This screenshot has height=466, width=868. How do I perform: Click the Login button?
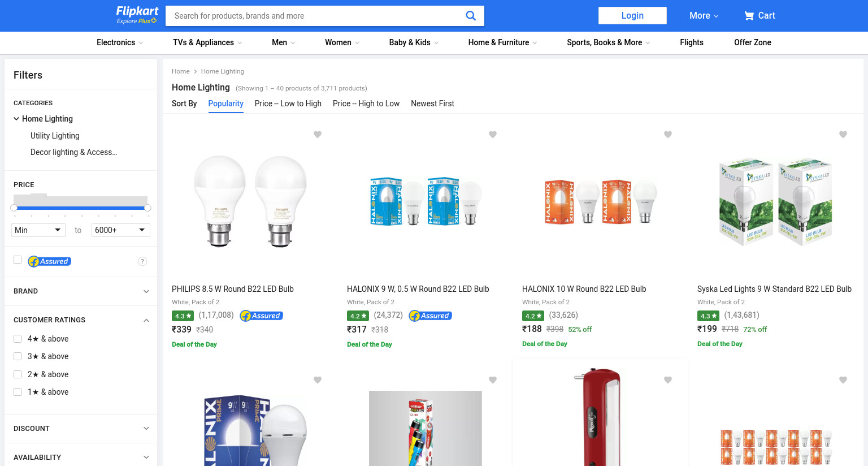coord(632,15)
